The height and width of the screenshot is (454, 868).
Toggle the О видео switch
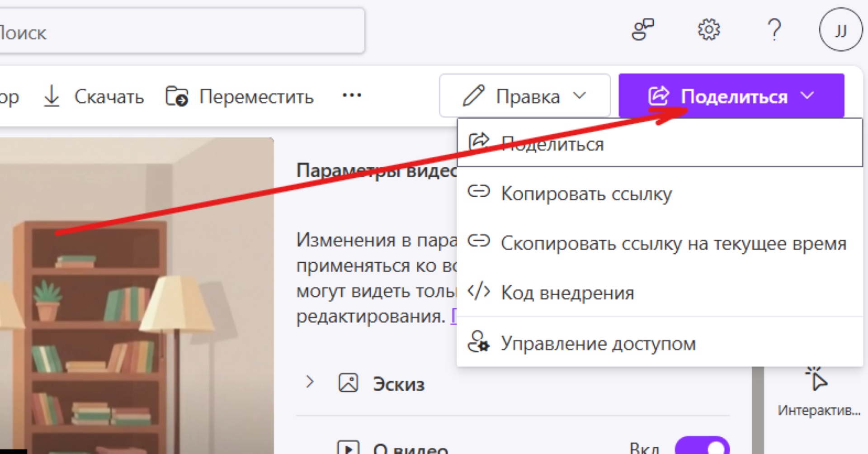click(x=702, y=447)
